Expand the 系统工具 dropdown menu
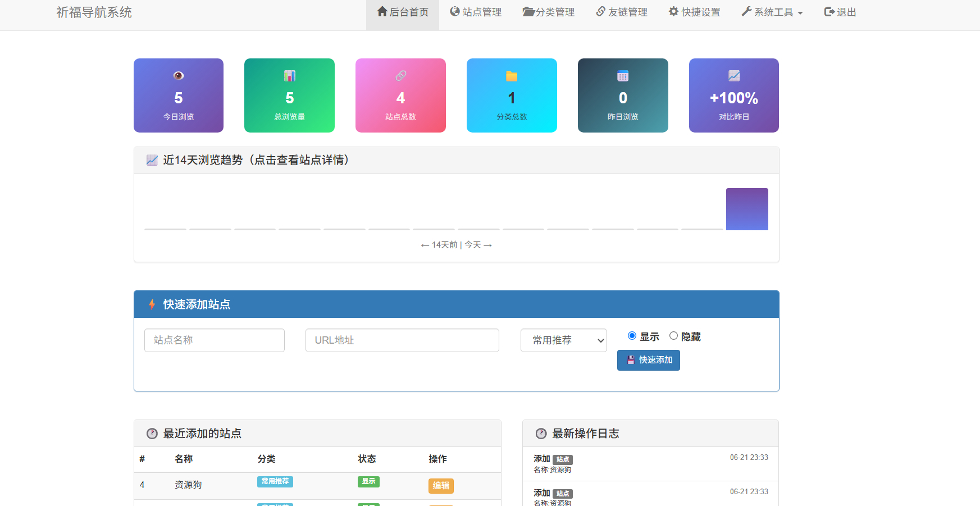 click(772, 12)
